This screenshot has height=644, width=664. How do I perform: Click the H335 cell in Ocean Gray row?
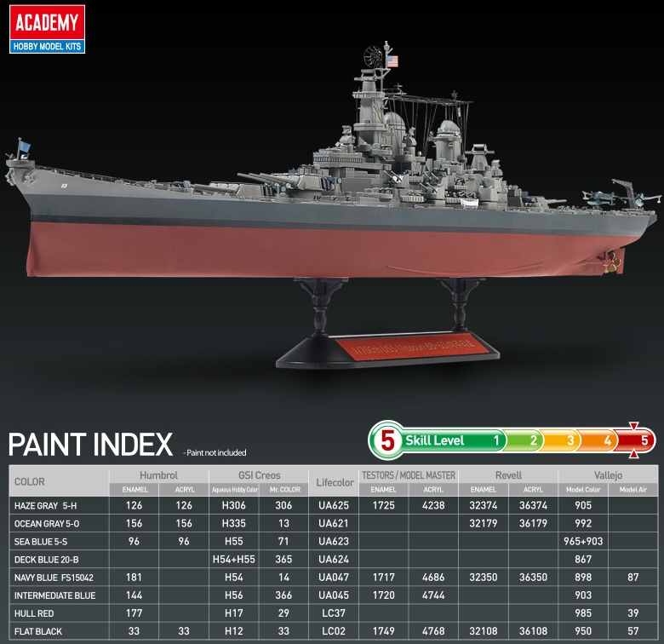[234, 523]
